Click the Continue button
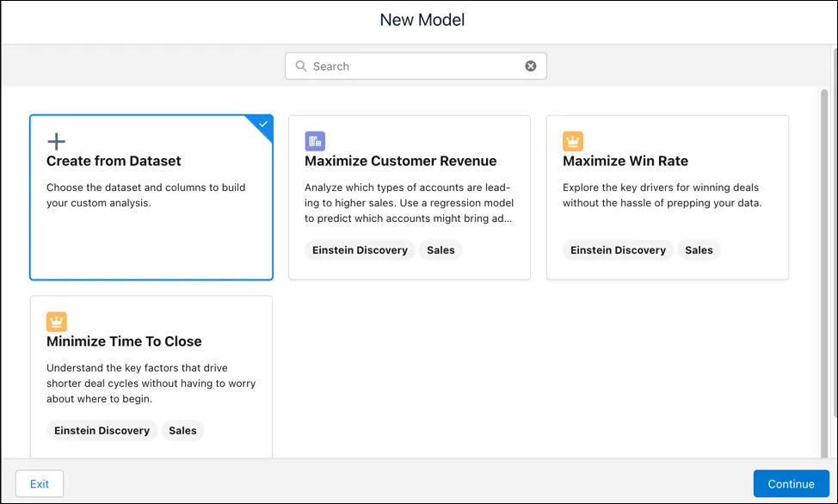This screenshot has height=504, width=838. 792,483
